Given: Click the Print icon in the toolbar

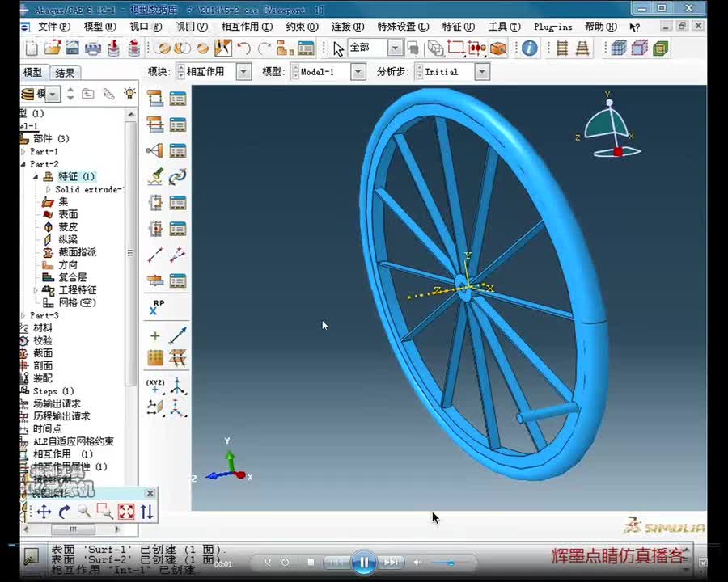Looking at the screenshot, I should pyautogui.click(x=93, y=48).
